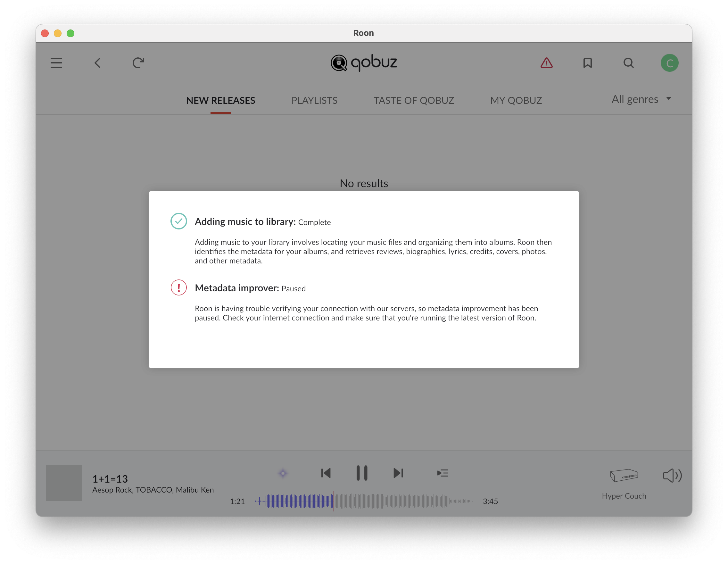Open the volume speaker control

coord(672,475)
